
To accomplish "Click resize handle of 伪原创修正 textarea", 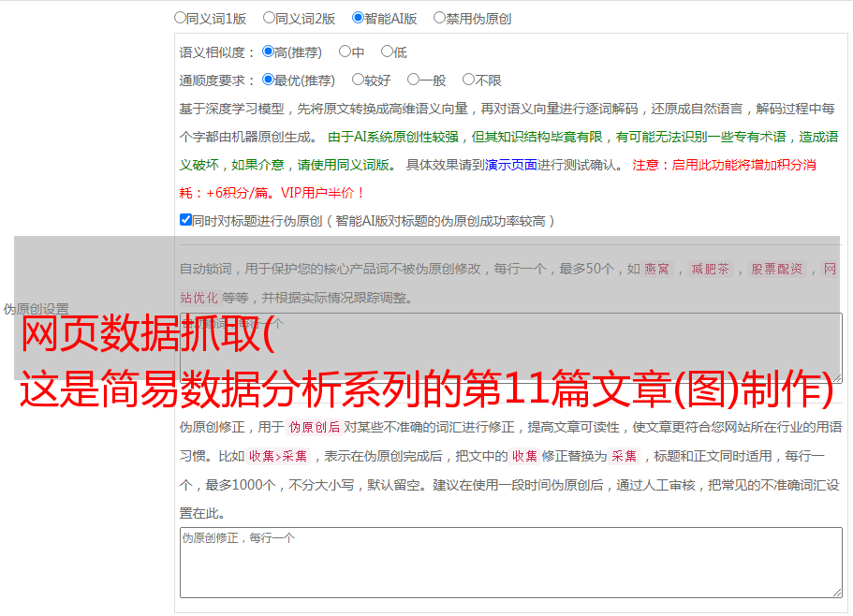I will coord(837,593).
